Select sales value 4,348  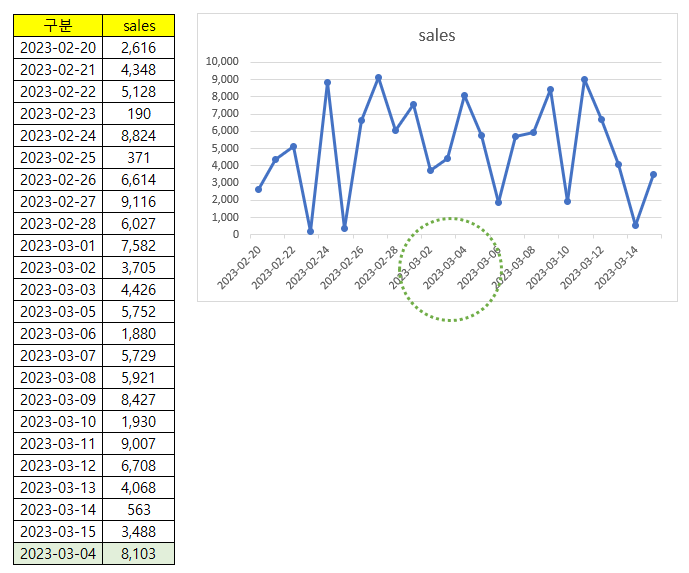[x=138, y=69]
